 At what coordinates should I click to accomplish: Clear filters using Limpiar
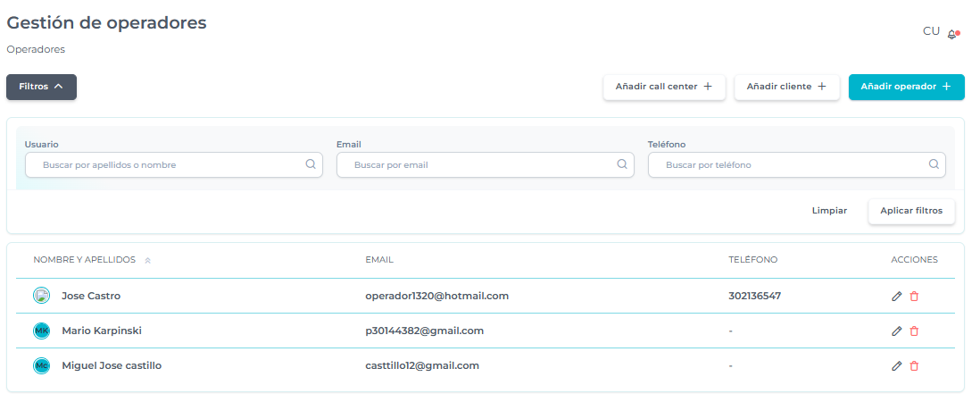click(x=829, y=211)
